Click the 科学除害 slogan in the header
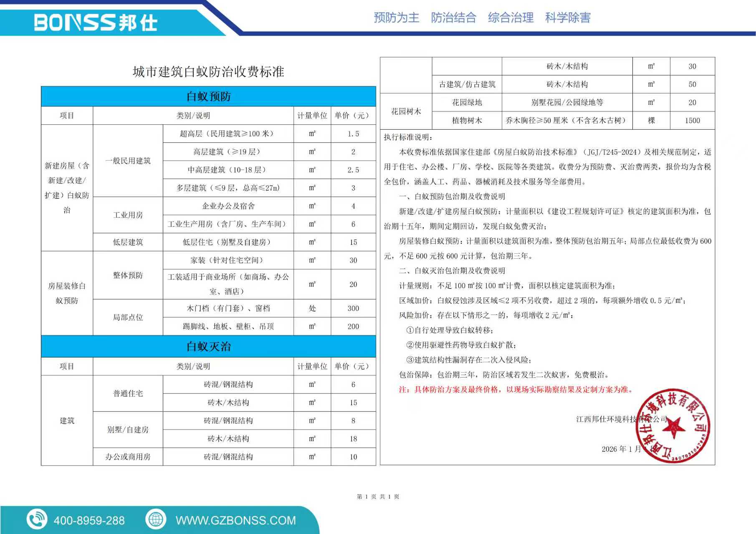756x534 pixels. click(x=568, y=18)
